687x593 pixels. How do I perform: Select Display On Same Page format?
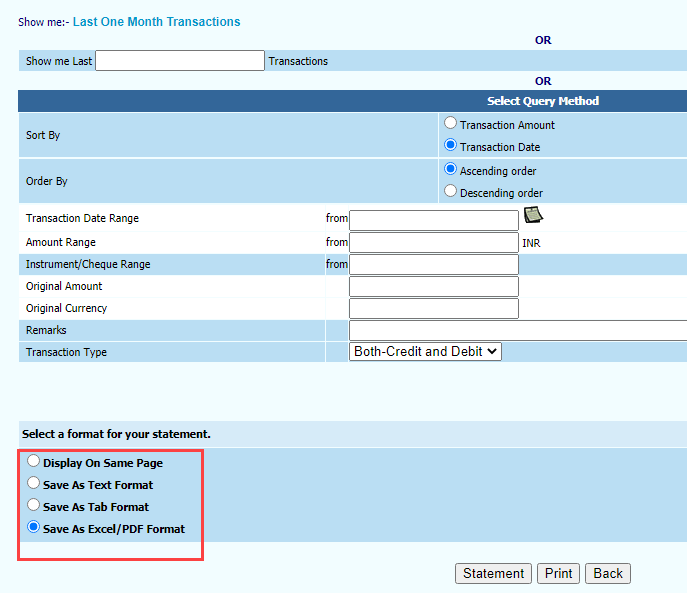click(33, 461)
